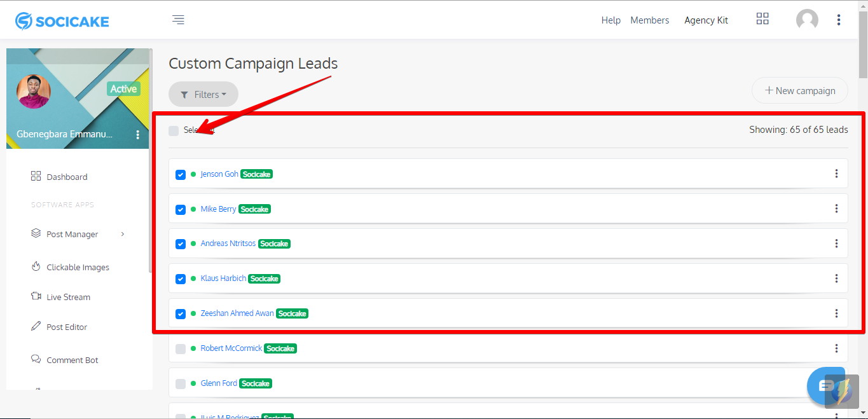Uncheck Zeeshan Ahmed Awan lead checkbox
868x419 pixels.
coord(181,314)
